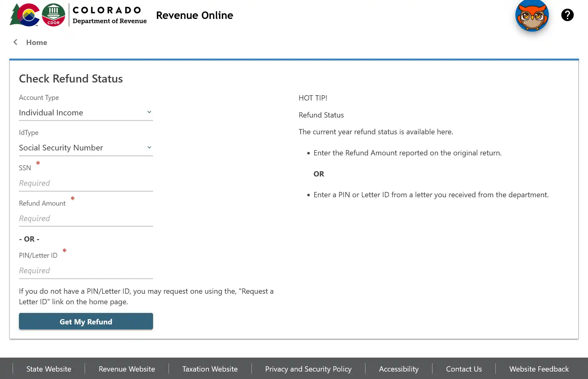The height and width of the screenshot is (379, 588).
Task: Expand the IdType Social Security Number dropdown
Action: pos(86,148)
